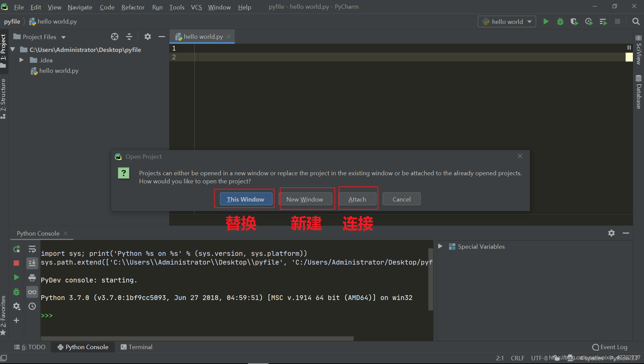Stop the Python console with red square
Viewport: 644px width, 364px height.
tap(16, 263)
